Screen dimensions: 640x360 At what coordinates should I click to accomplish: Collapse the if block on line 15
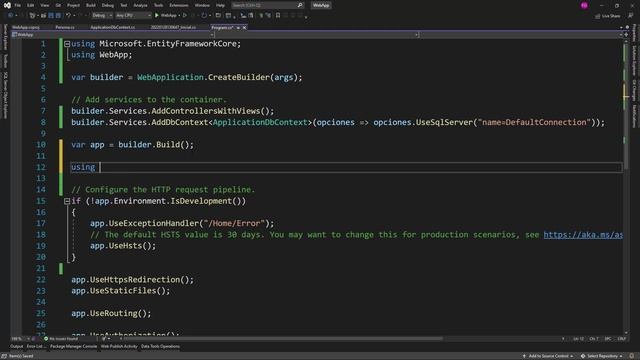(x=67, y=201)
